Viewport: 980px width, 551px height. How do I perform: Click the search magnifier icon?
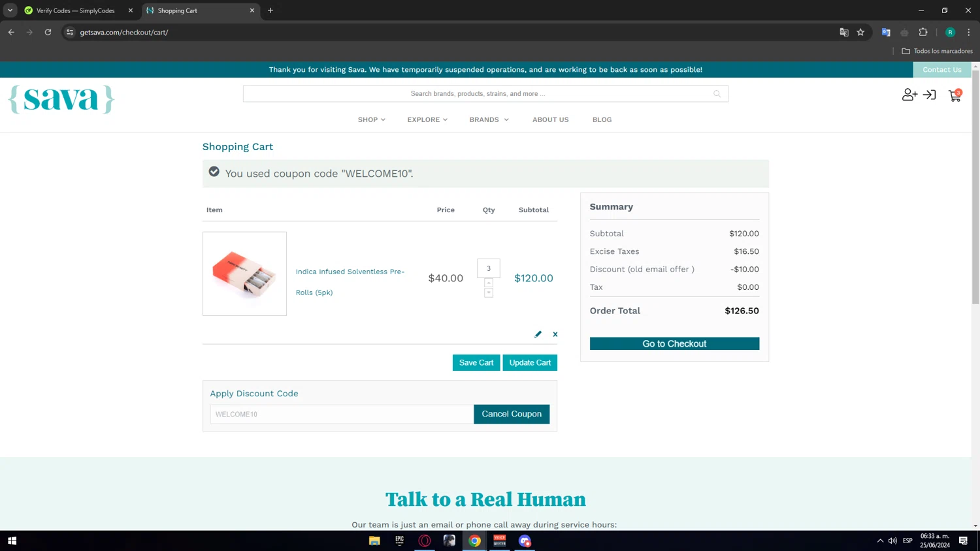717,94
